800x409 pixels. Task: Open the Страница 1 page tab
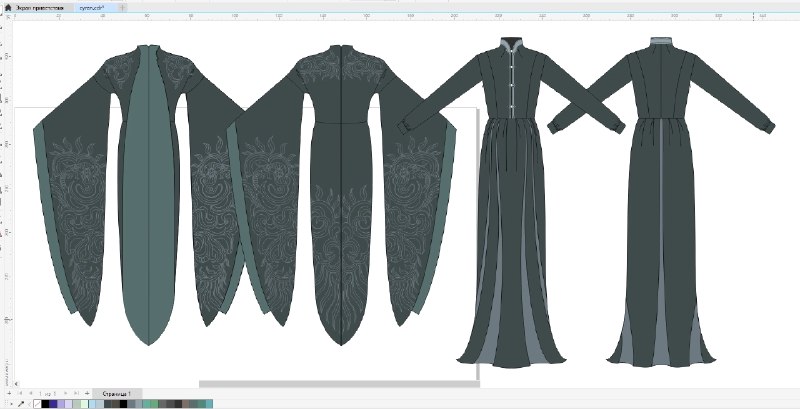pyautogui.click(x=117, y=394)
